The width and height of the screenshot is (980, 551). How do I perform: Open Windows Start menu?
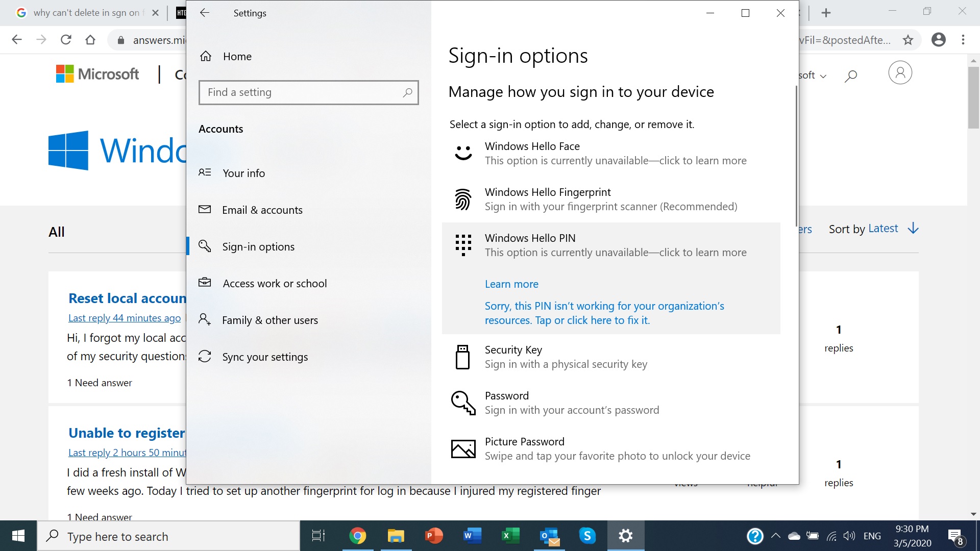click(x=18, y=536)
